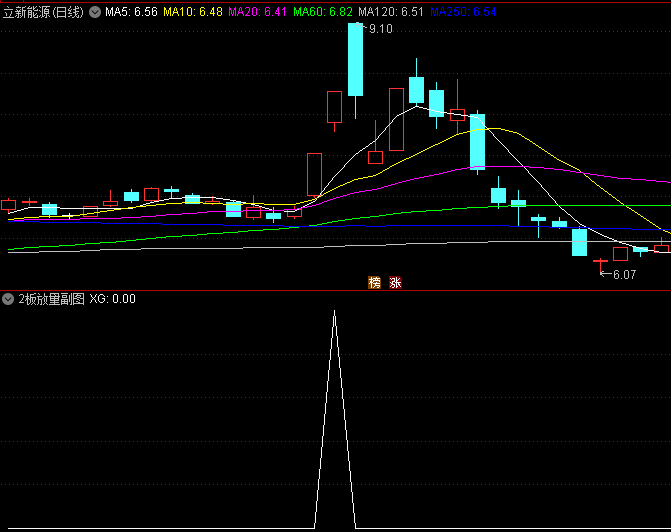The image size is (671, 532).
Task: Click the red candlestick marked with 6.07 low
Action: click(600, 263)
